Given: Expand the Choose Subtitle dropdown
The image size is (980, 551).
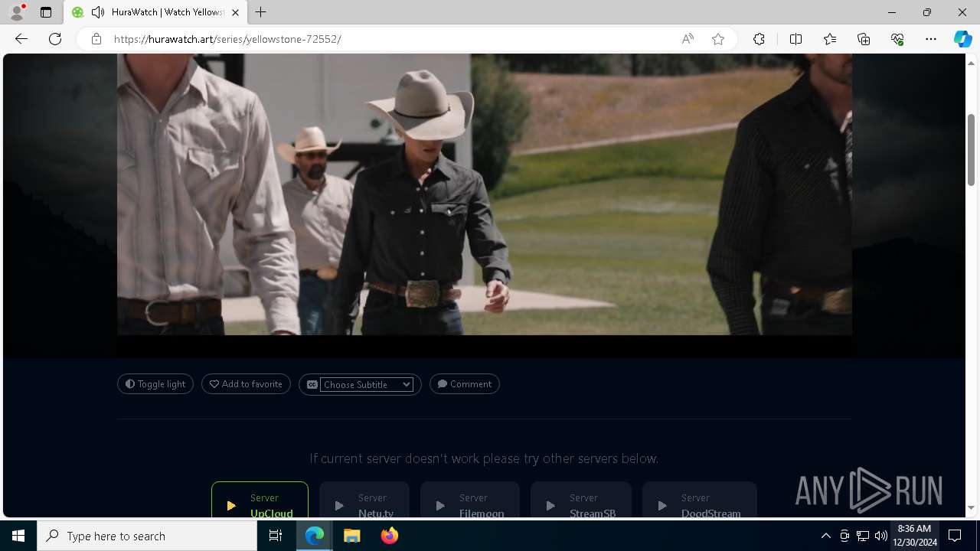Looking at the screenshot, I should [x=367, y=384].
